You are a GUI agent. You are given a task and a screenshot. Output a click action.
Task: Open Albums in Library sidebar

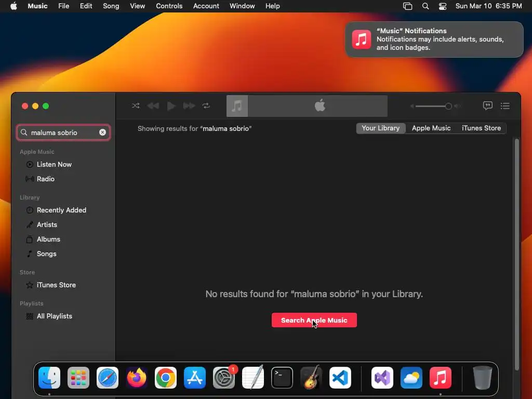click(48, 239)
